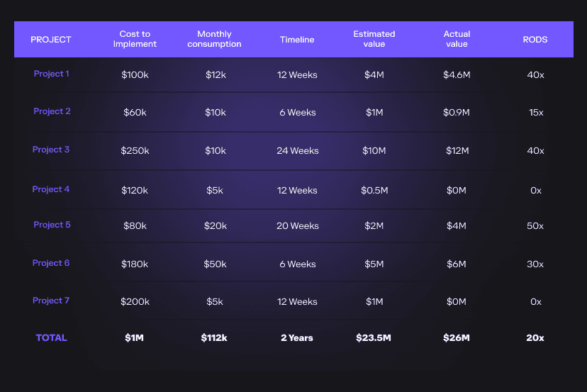Click the Project 4 row label
The height and width of the screenshot is (392, 587).
(51, 189)
